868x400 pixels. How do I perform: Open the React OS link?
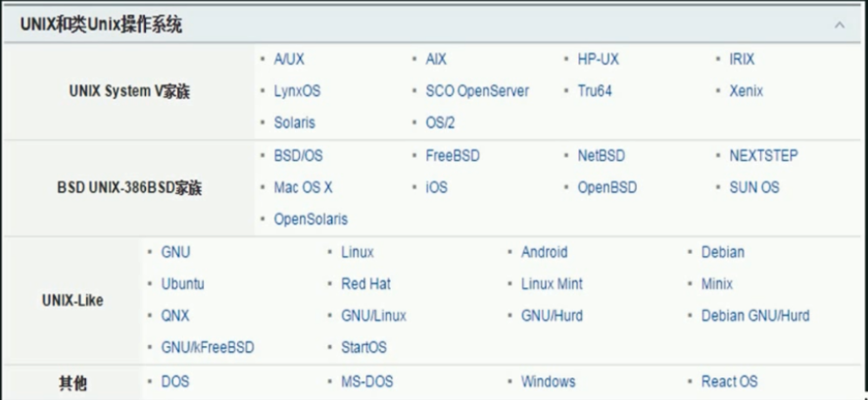click(730, 381)
